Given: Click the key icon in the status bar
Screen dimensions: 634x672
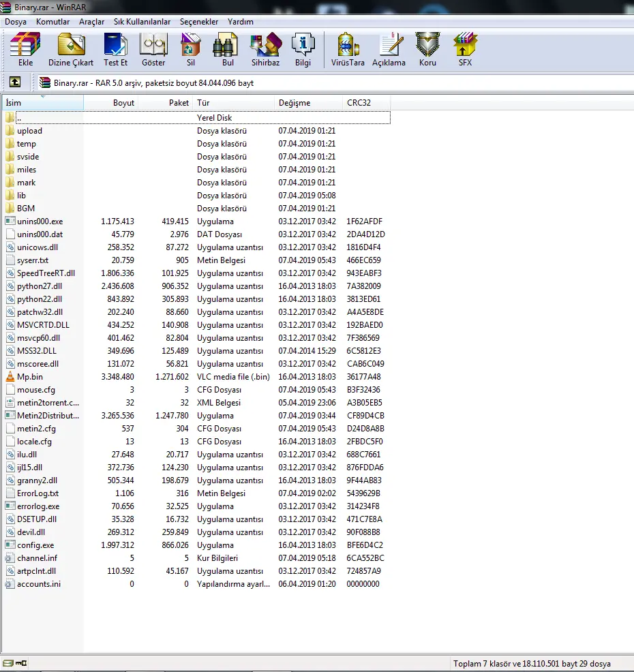Looking at the screenshot, I should point(21,662).
